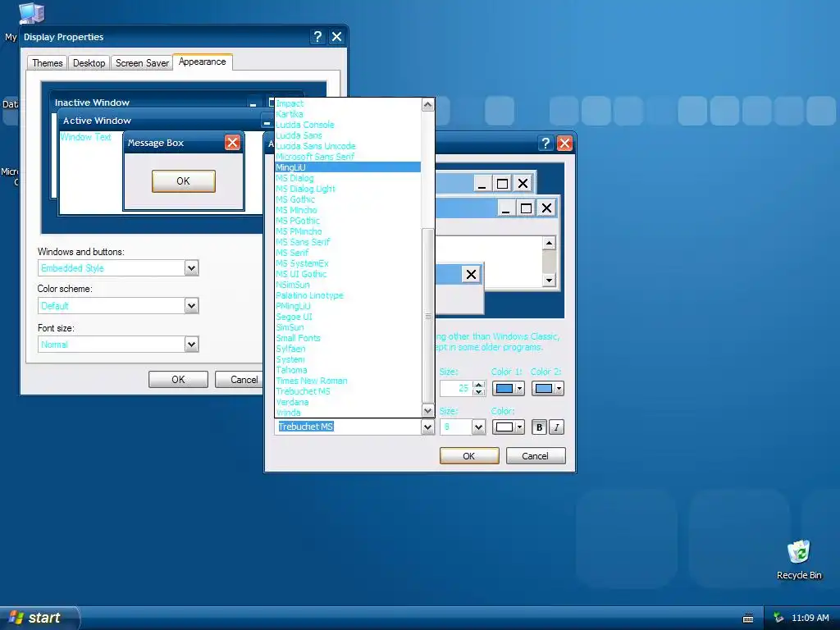Viewport: 840px width, 630px height.
Task: Choose Kartika from the font list
Action: (x=348, y=114)
